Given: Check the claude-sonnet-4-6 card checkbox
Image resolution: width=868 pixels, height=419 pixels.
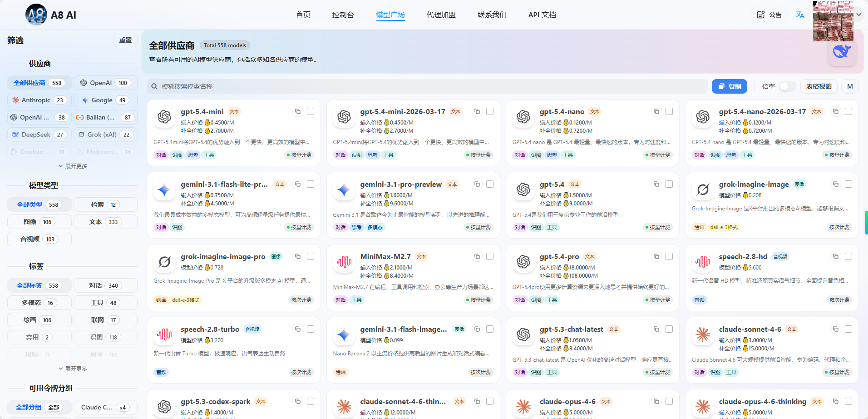Looking at the screenshot, I should click(848, 329).
